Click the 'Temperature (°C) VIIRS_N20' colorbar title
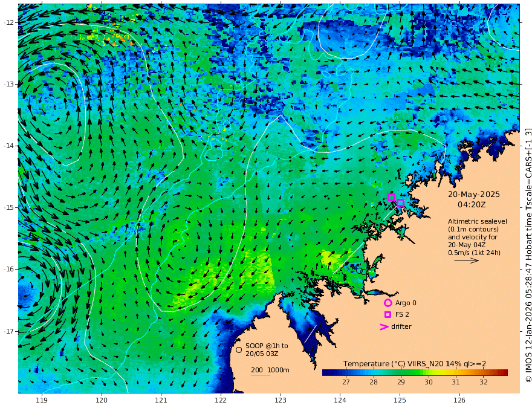This screenshot has height=411, width=532. (x=394, y=364)
